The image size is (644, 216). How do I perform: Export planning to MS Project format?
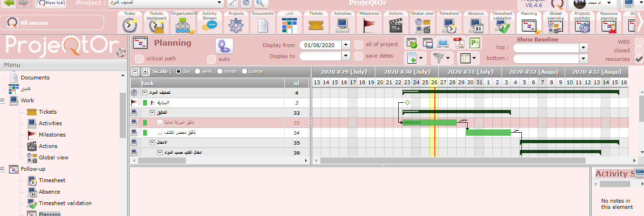coord(474,43)
